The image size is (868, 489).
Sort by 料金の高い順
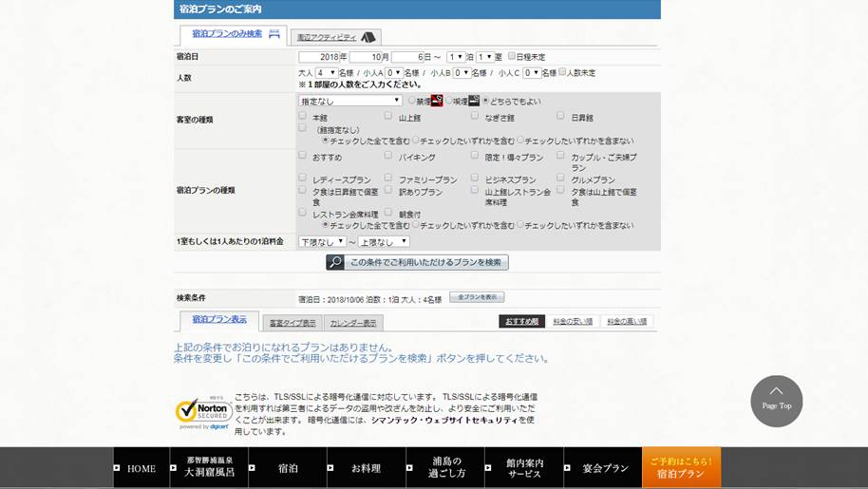click(x=627, y=321)
